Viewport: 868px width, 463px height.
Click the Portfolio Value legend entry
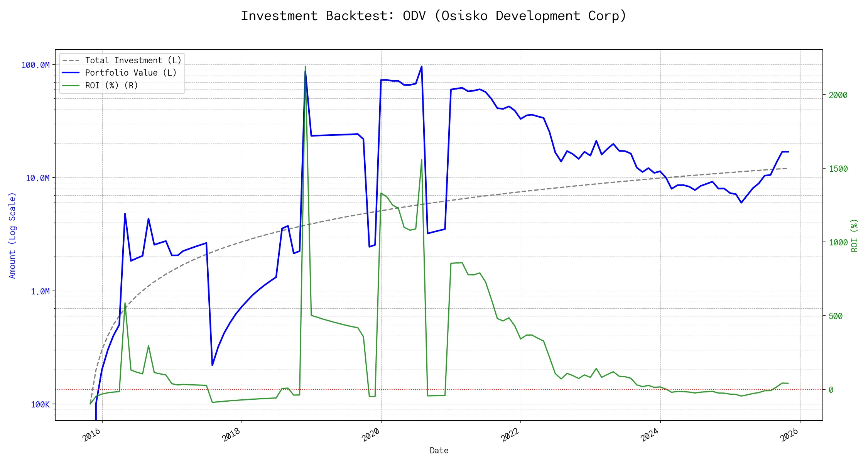click(x=131, y=73)
